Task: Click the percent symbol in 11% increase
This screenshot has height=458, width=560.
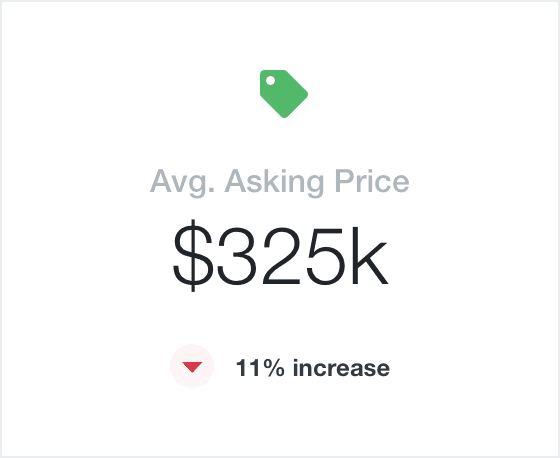Action: [275, 368]
